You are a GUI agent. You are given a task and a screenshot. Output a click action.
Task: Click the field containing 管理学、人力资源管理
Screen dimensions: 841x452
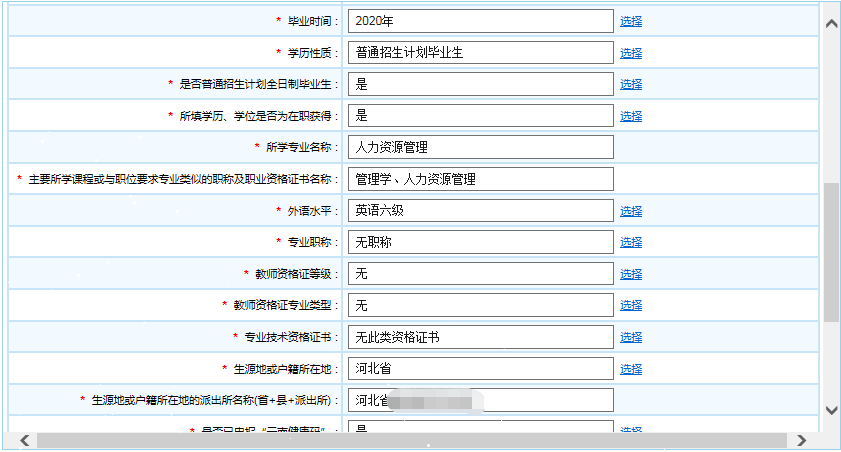pyautogui.click(x=481, y=179)
